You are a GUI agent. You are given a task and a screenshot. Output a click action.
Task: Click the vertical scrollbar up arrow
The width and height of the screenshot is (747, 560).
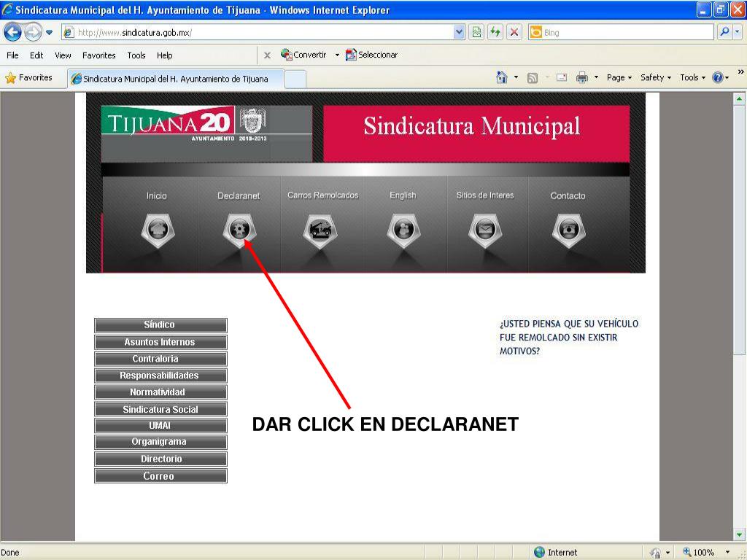point(739,98)
